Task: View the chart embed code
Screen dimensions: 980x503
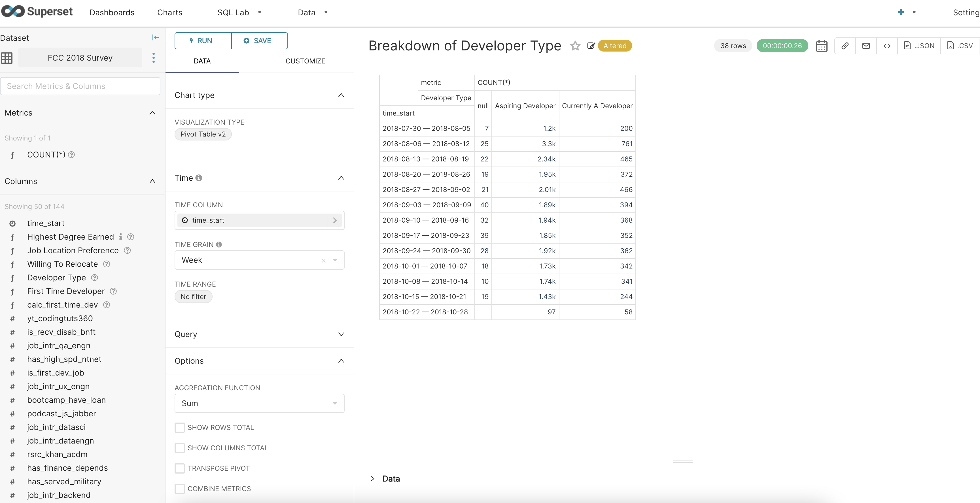Action: click(x=887, y=46)
